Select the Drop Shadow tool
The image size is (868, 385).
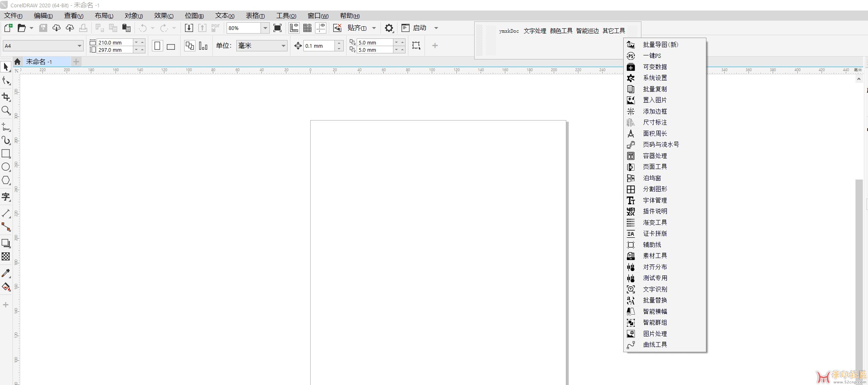[x=6, y=243]
